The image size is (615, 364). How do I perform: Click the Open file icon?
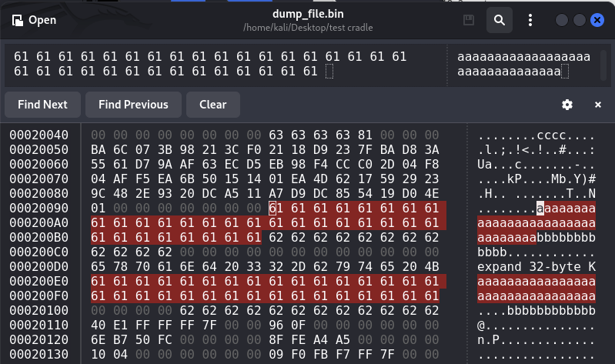coord(18,20)
